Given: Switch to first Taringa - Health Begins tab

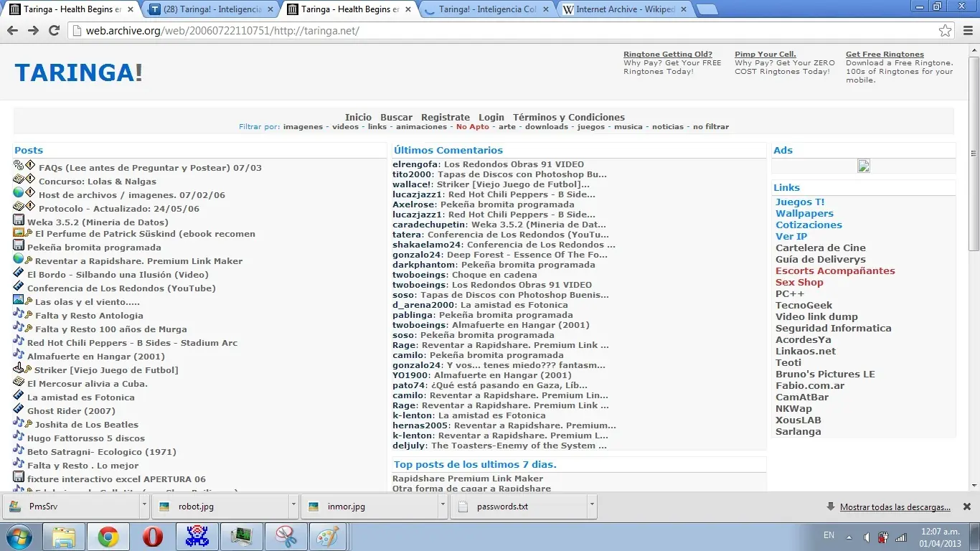Looking at the screenshot, I should [71, 9].
